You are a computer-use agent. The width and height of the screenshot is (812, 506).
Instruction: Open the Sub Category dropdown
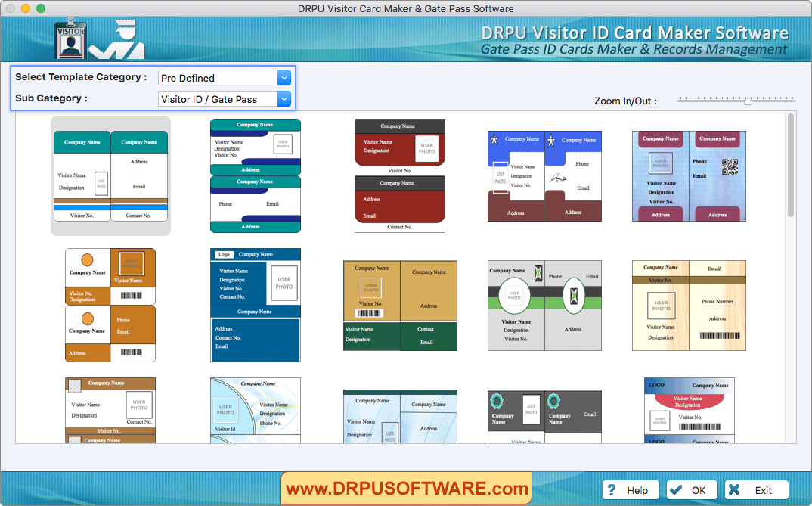click(225, 99)
